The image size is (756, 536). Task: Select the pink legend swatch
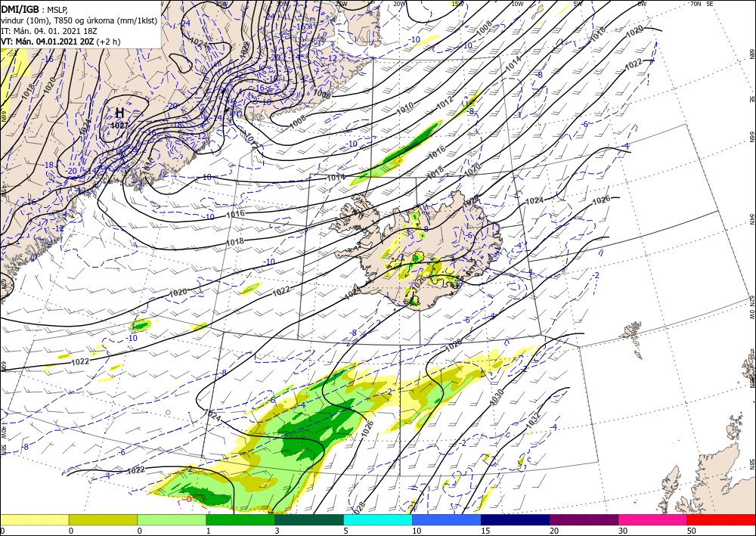pos(653,519)
